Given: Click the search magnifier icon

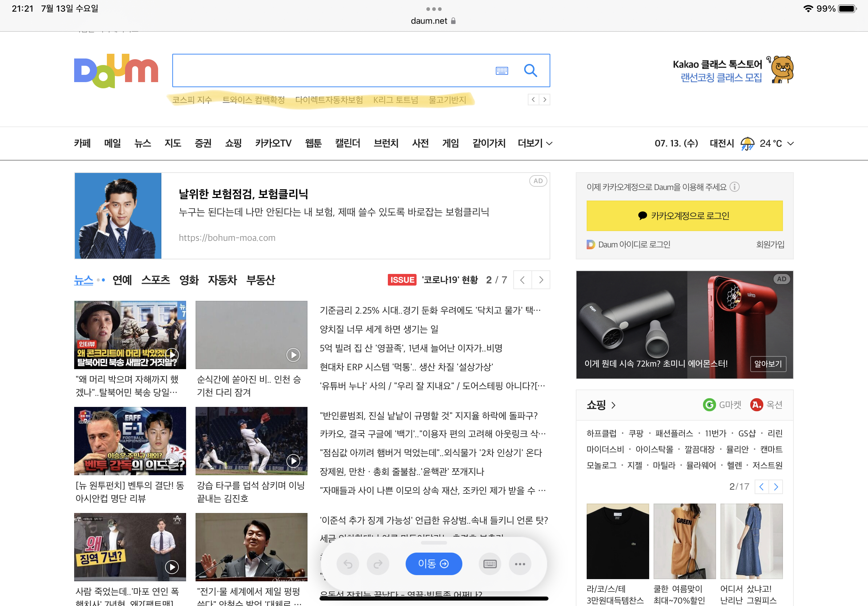Looking at the screenshot, I should (530, 70).
